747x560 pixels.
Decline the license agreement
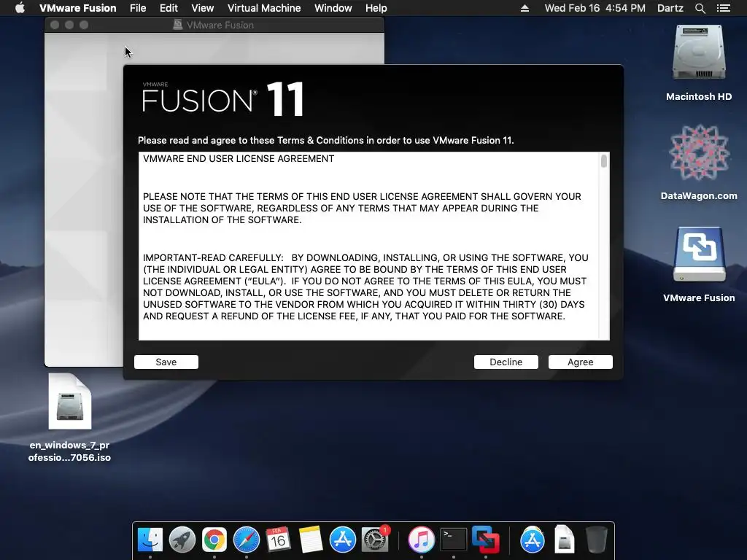click(506, 362)
